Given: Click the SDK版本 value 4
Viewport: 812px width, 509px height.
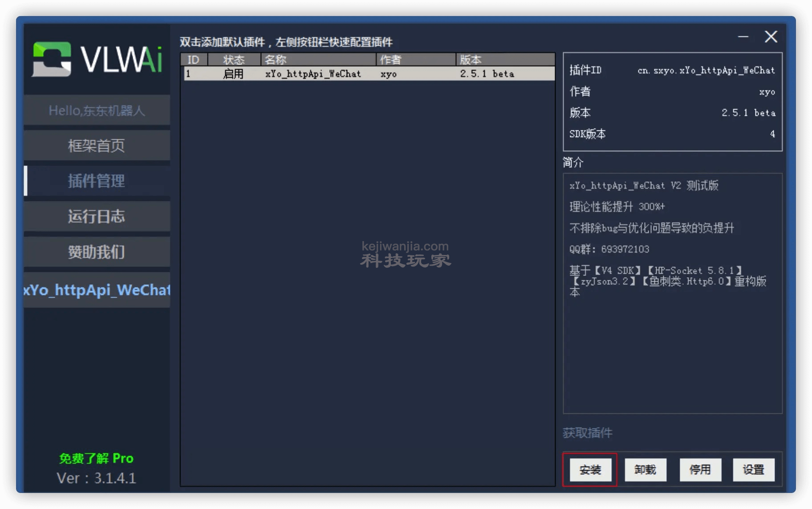Looking at the screenshot, I should (772, 134).
